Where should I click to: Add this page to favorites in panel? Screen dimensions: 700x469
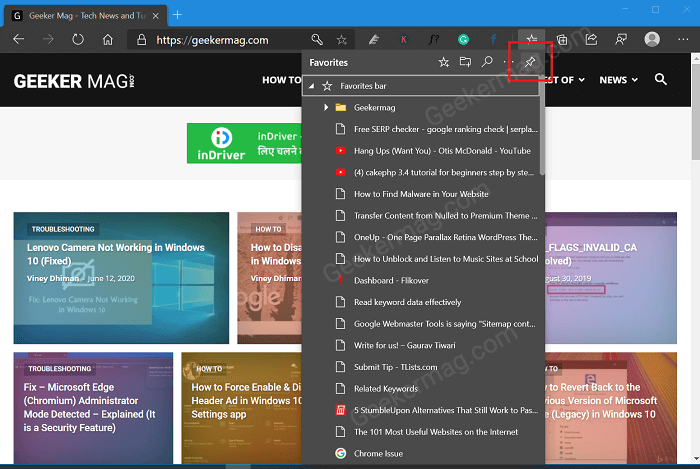443,62
